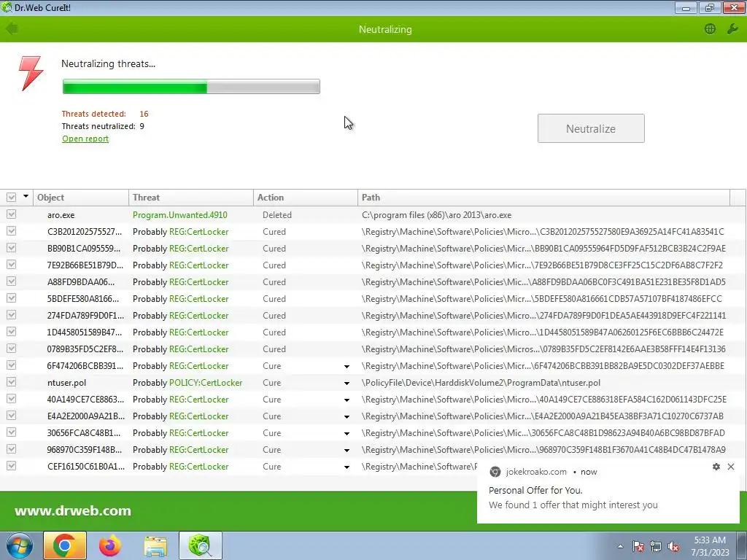Open POLICY:CertLocker threat link
The height and width of the screenshot is (560, 747).
click(x=205, y=382)
